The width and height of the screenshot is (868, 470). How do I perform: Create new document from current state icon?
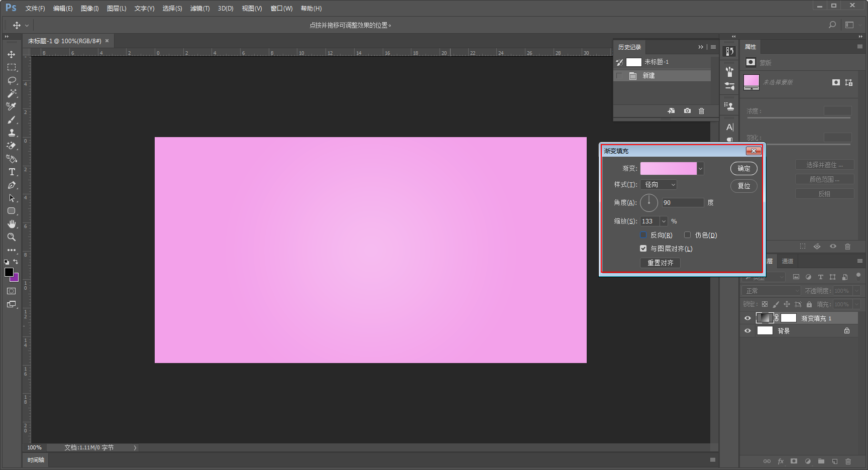tap(671, 111)
